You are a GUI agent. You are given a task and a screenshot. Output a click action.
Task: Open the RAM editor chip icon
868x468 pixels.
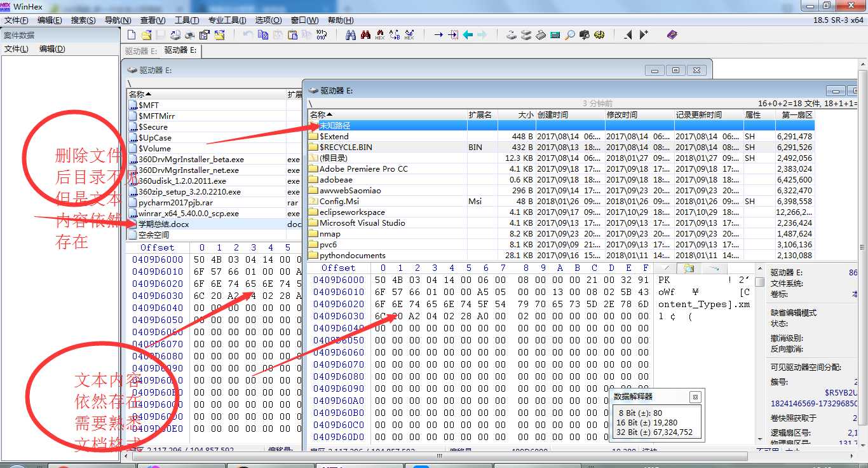click(541, 35)
